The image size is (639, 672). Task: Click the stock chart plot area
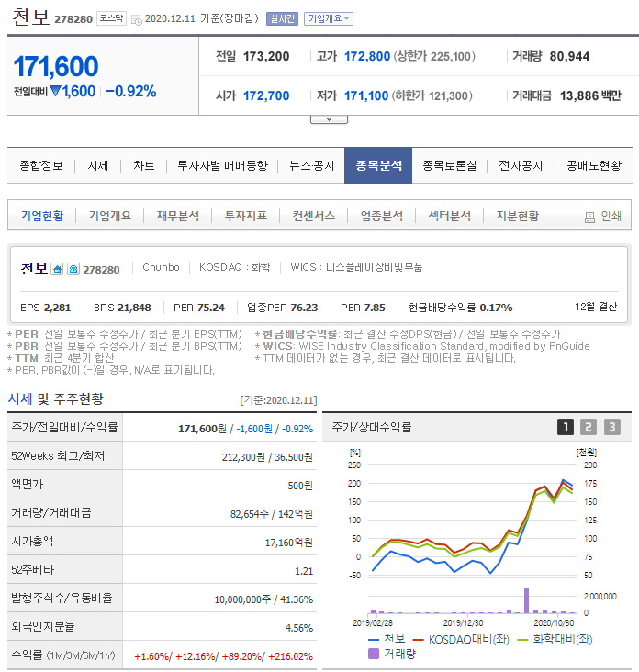471,521
